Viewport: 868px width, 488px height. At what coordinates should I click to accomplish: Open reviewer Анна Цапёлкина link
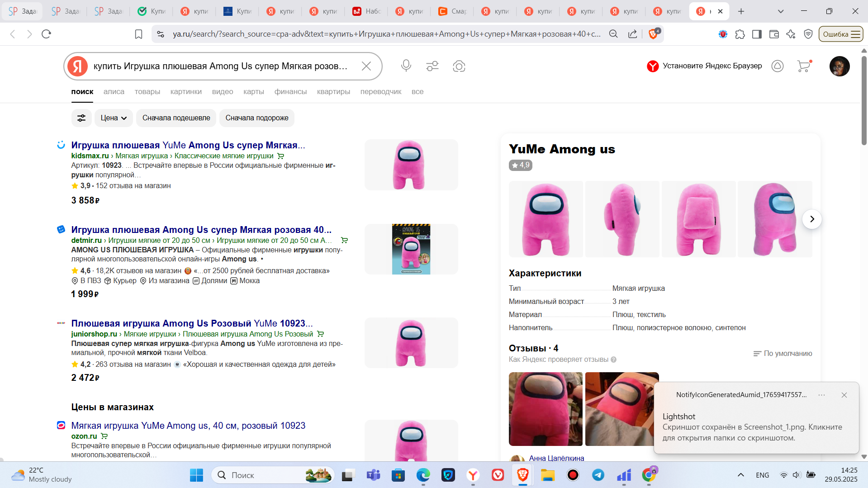[556, 458]
